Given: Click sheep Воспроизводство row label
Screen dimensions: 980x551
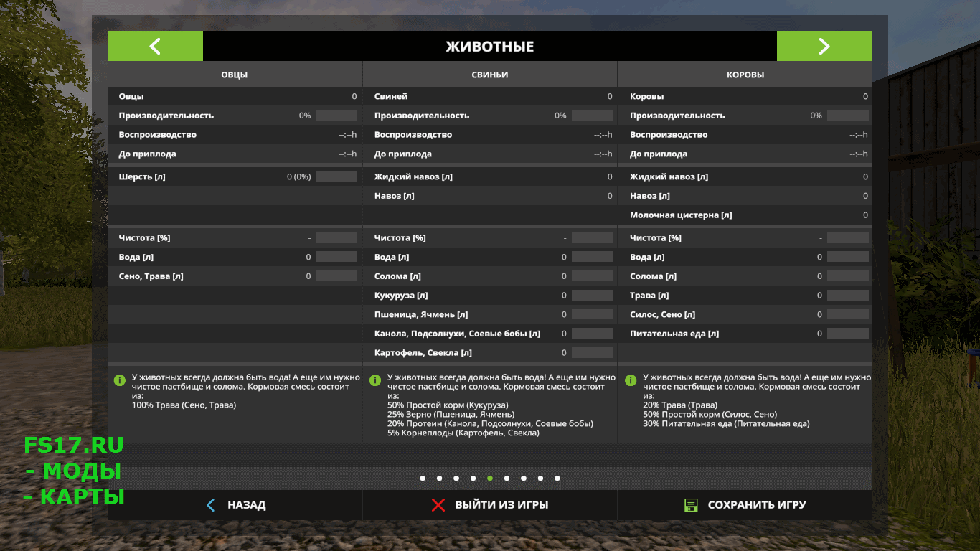Looking at the screenshot, I should (x=157, y=135).
